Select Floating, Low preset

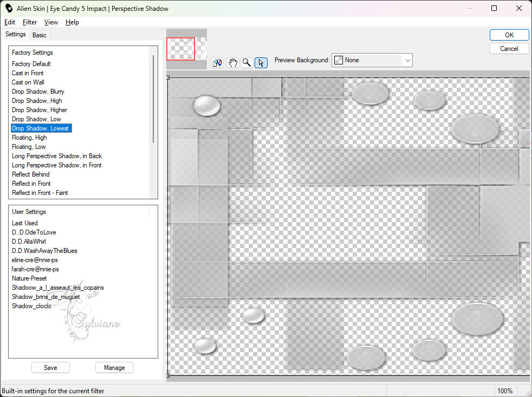click(x=29, y=147)
